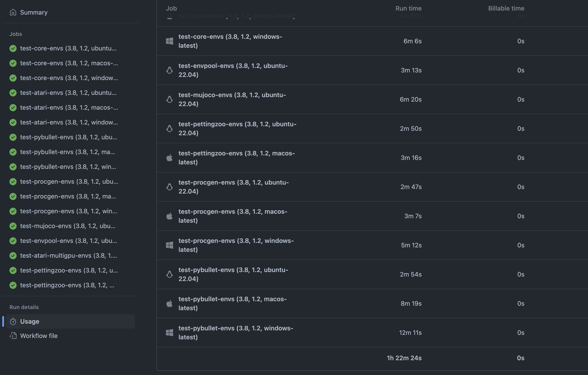This screenshot has height=375, width=588.
Task: Click Windows icon beside test-core-envs windows-latest row
Action: (x=170, y=41)
